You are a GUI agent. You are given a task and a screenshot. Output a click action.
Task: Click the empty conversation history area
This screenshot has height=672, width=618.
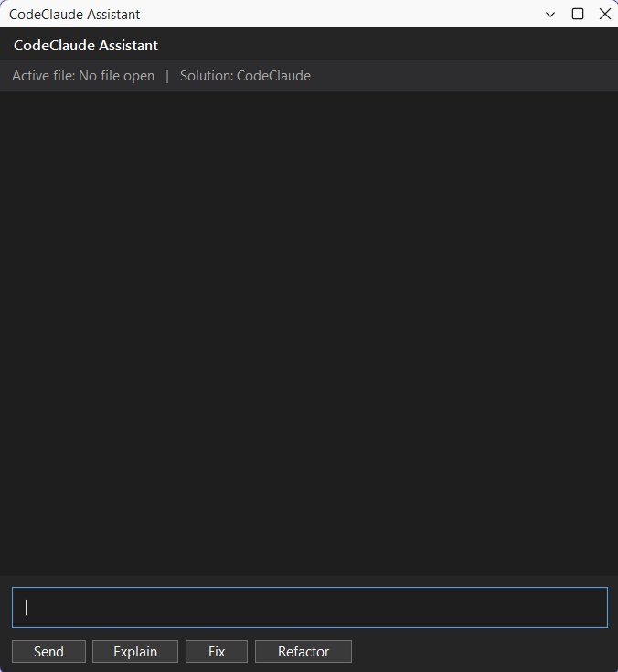(309, 329)
